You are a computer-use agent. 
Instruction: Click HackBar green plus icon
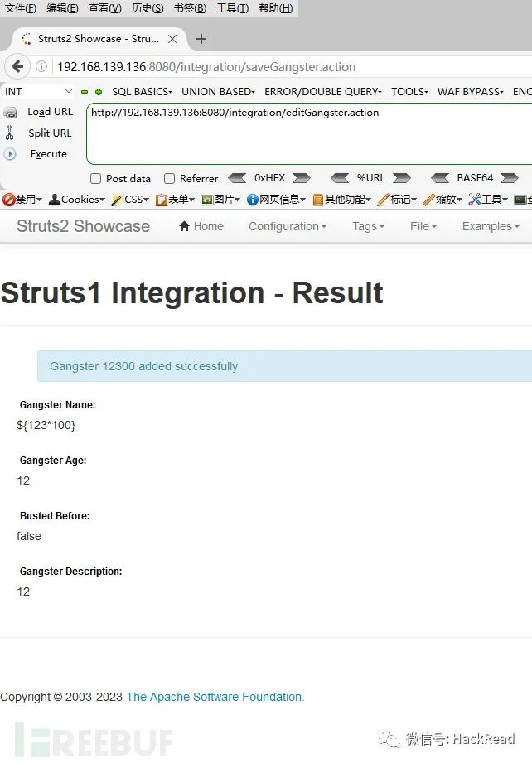tap(99, 91)
